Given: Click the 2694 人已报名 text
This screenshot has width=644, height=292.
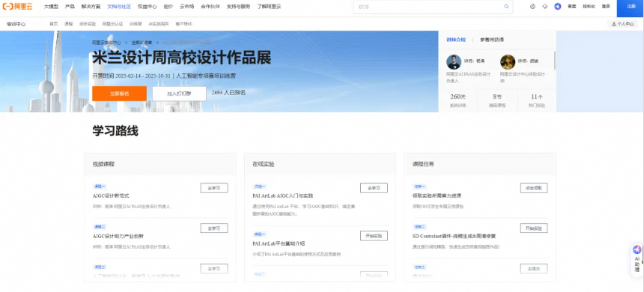Looking at the screenshot, I should coord(228,93).
